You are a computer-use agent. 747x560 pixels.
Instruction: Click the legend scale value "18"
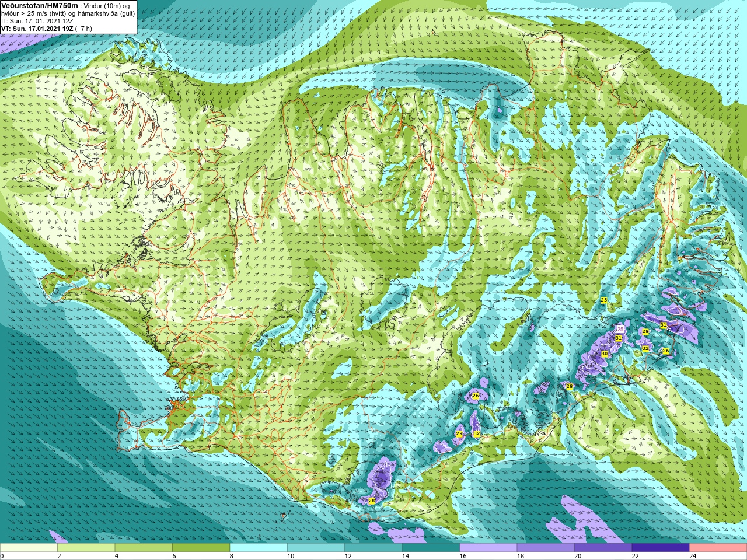pos(521,556)
